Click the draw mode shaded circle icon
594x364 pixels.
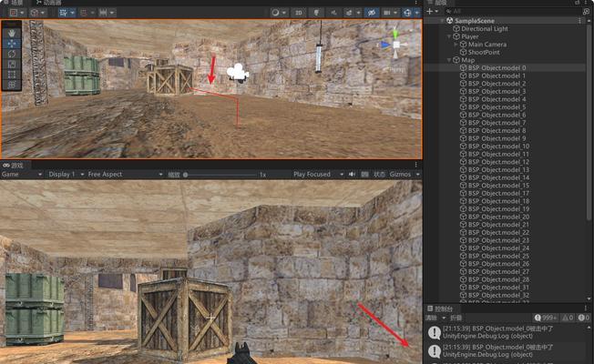point(275,13)
